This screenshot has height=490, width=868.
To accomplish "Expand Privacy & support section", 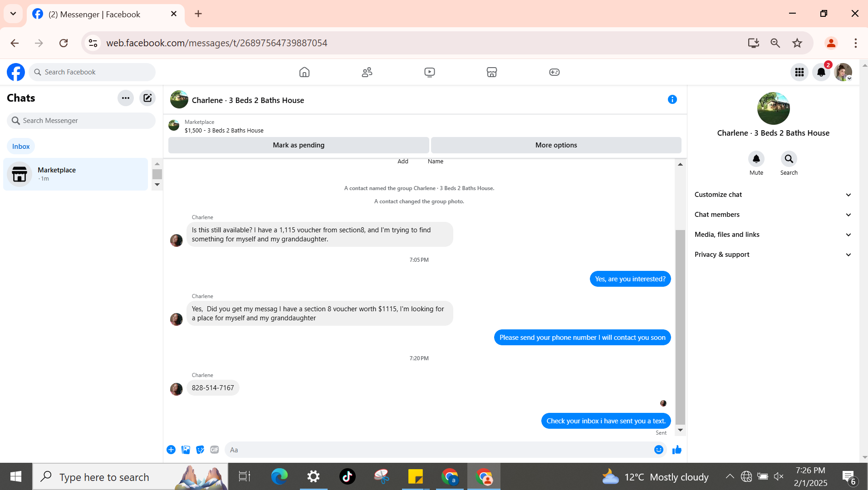I will coord(773,255).
